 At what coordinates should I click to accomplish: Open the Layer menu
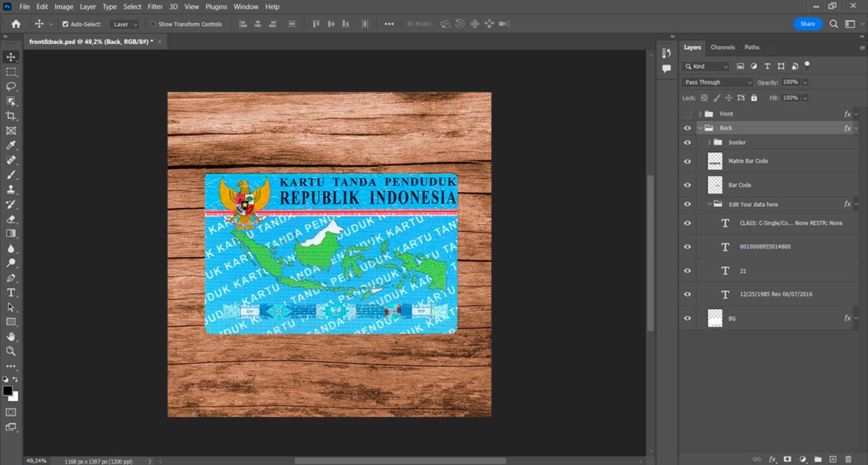pyautogui.click(x=88, y=7)
